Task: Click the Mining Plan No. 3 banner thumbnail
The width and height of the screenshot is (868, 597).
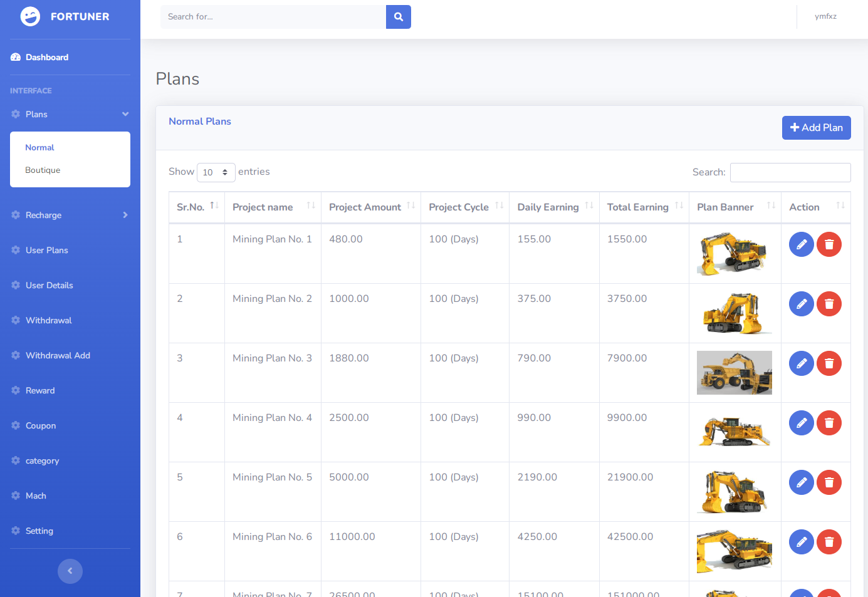Action: [x=734, y=373]
